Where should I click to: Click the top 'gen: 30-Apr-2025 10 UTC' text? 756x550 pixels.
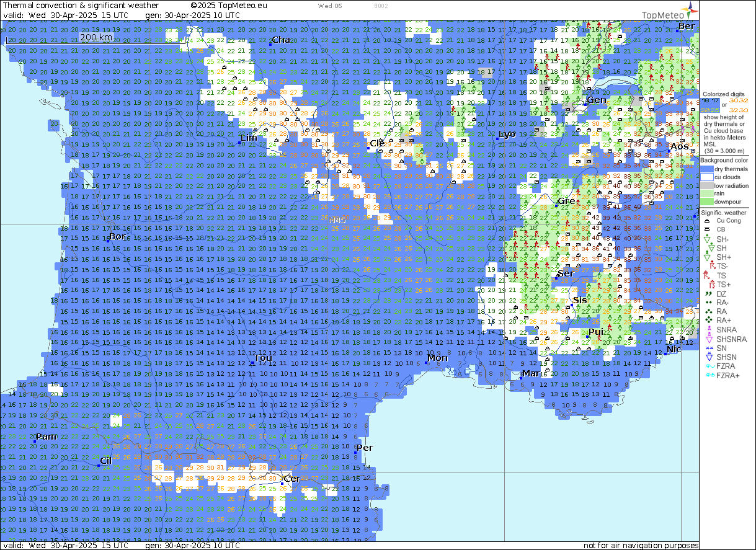(x=192, y=14)
